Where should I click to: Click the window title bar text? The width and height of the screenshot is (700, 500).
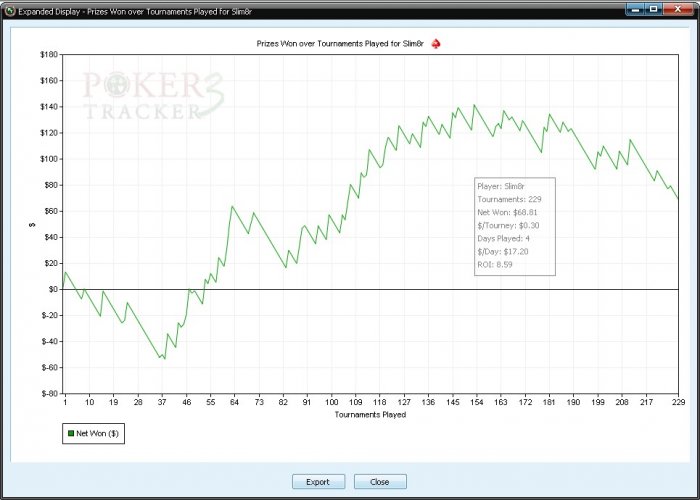click(x=135, y=12)
